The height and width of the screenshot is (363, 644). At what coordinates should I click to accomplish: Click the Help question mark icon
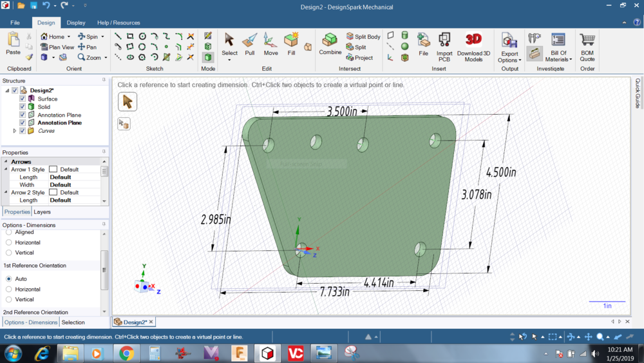click(x=637, y=22)
